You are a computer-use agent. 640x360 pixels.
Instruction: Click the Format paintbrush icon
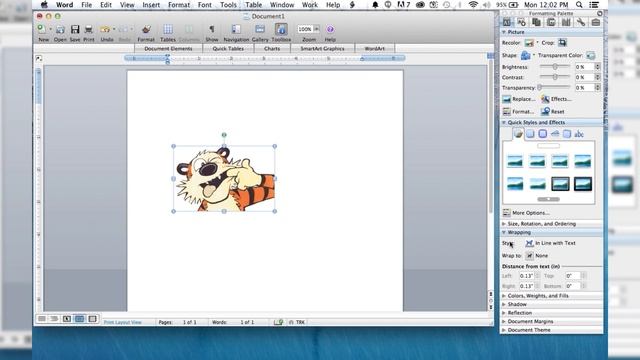click(146, 29)
